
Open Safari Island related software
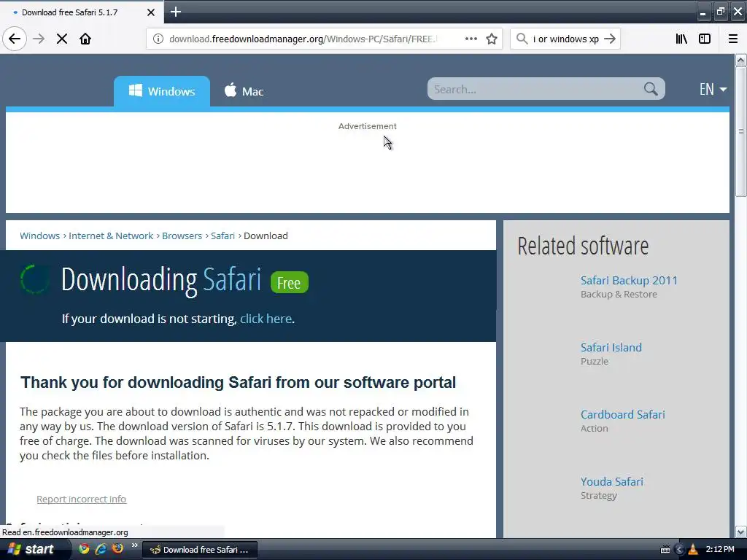pyautogui.click(x=611, y=348)
